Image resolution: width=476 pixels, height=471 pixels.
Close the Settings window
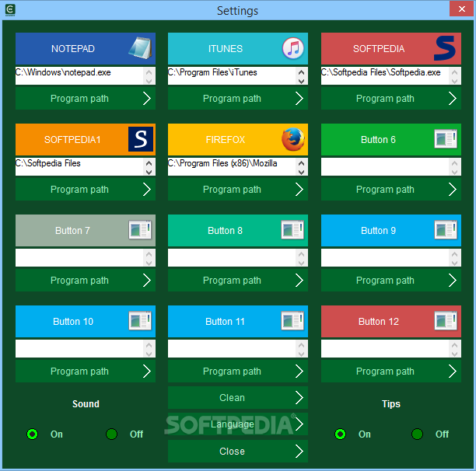461,9
